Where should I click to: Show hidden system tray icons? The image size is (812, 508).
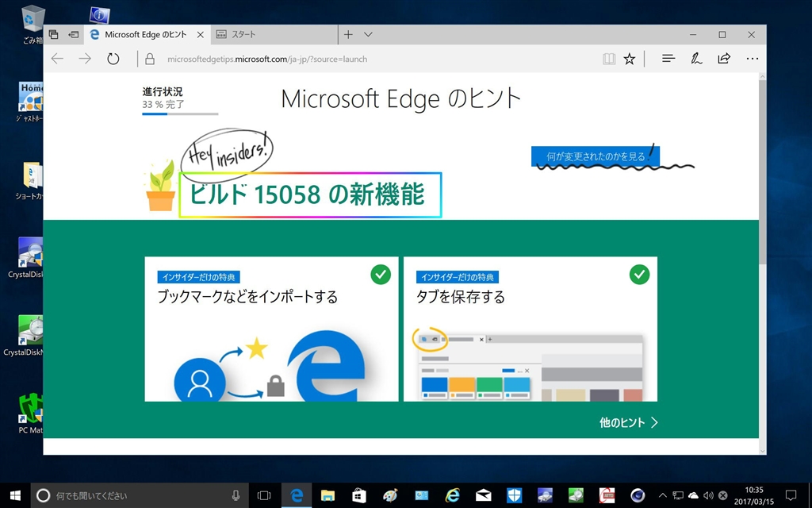(x=662, y=495)
